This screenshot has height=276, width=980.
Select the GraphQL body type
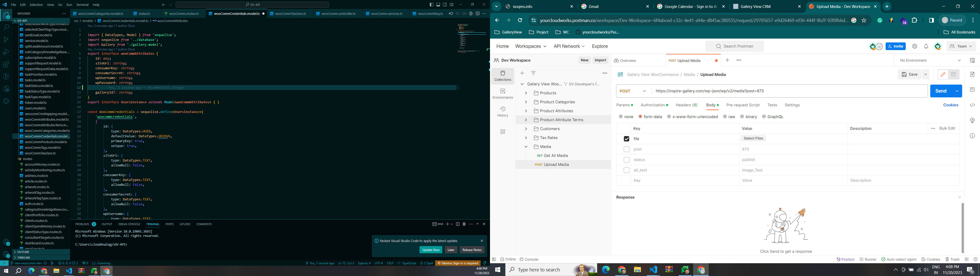[764, 117]
